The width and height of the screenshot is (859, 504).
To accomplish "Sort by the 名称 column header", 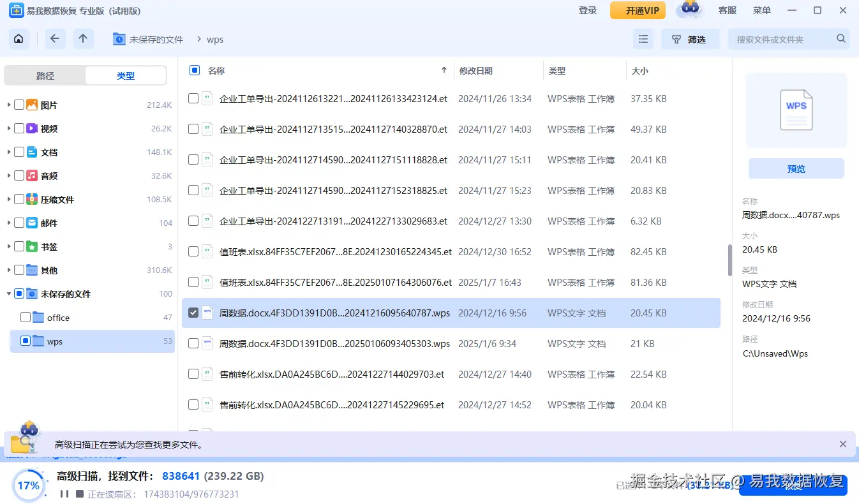I will coord(216,71).
